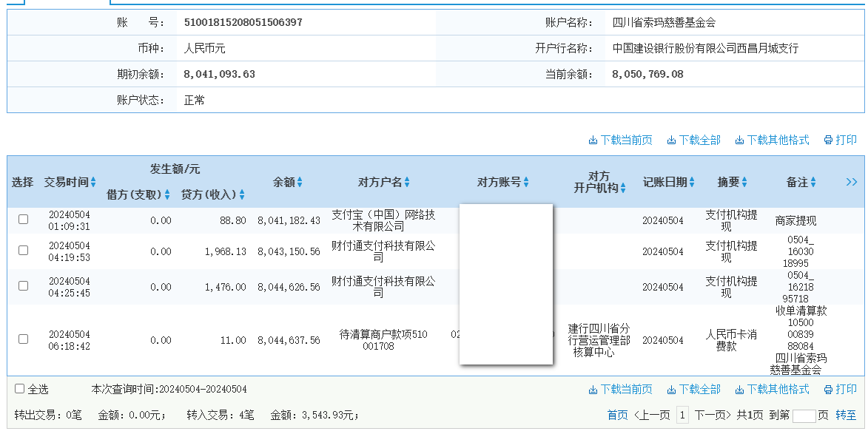The width and height of the screenshot is (868, 434).
Task: Click top 下载当前页 download link
Action: click(x=620, y=140)
